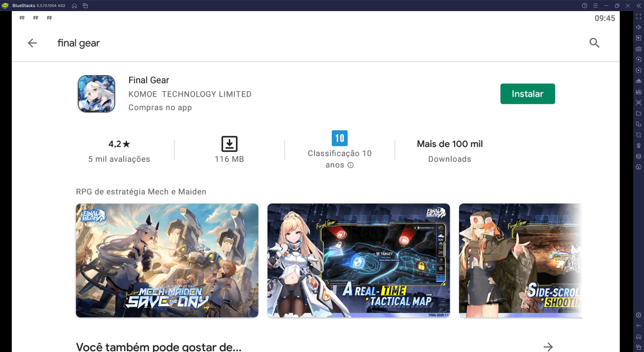Toggle cursor lock sidebar icon
Image resolution: width=644 pixels, height=352 pixels.
pyautogui.click(x=639, y=38)
